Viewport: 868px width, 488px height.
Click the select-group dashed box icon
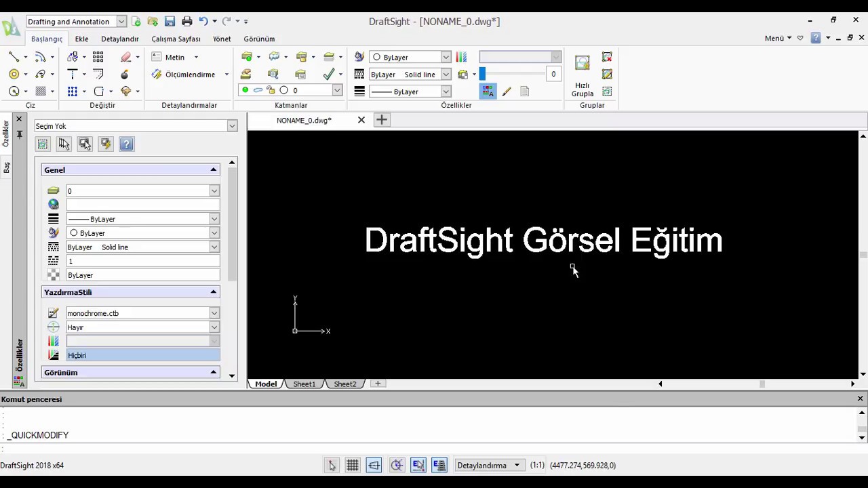607,91
